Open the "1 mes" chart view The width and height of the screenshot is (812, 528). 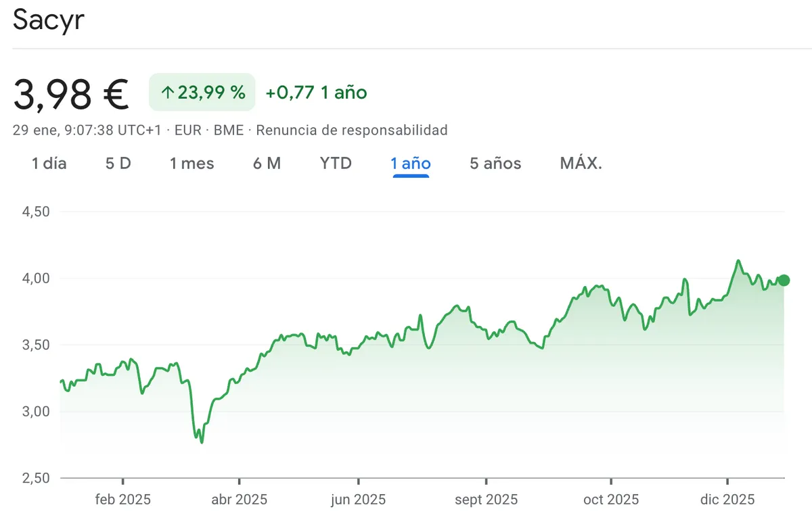(x=191, y=164)
